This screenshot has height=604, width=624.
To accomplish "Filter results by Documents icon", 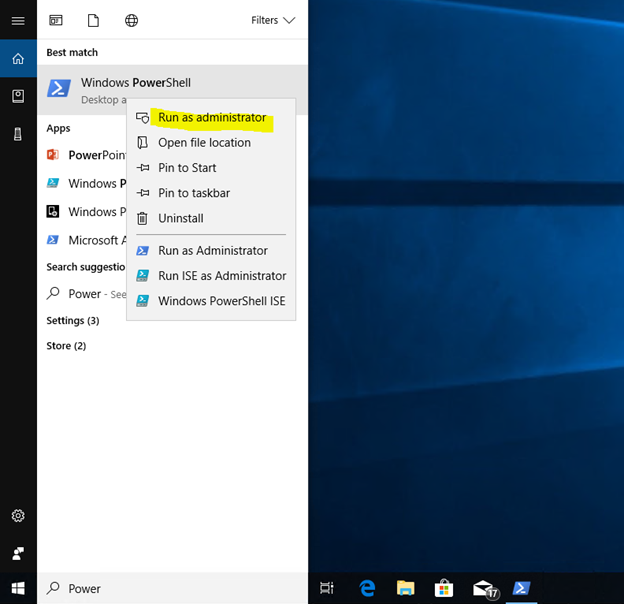I will [x=94, y=20].
